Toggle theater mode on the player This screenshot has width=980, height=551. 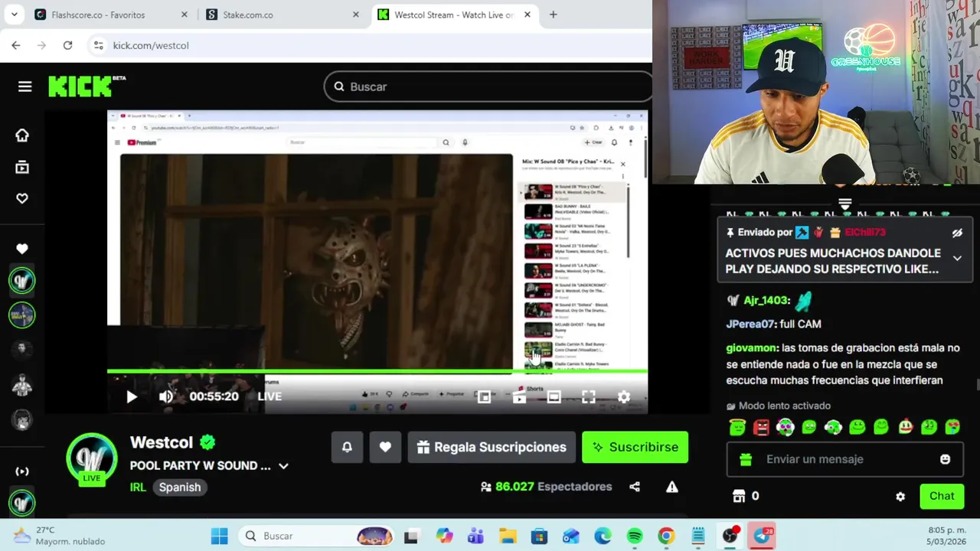point(554,396)
